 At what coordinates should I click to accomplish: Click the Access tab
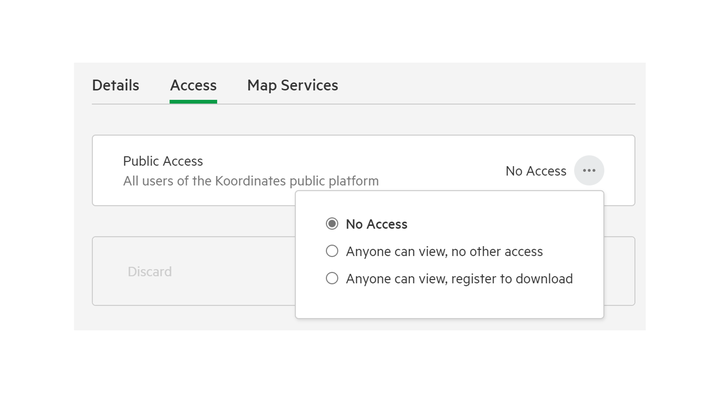pos(193,85)
